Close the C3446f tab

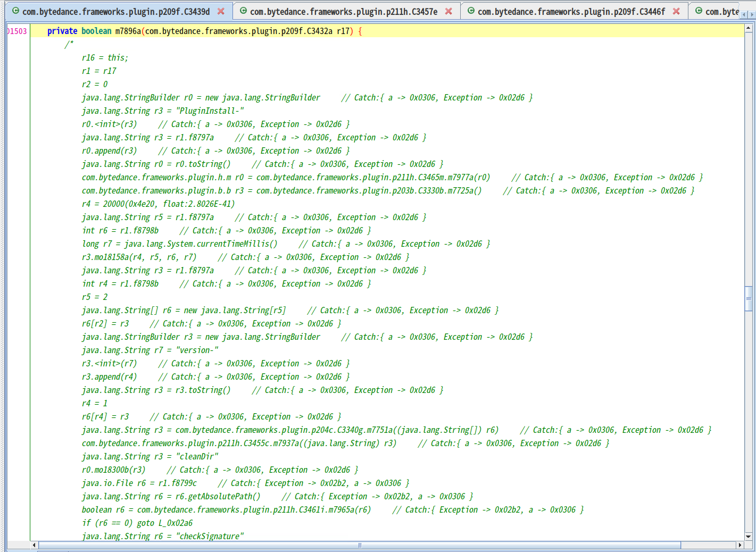point(676,11)
